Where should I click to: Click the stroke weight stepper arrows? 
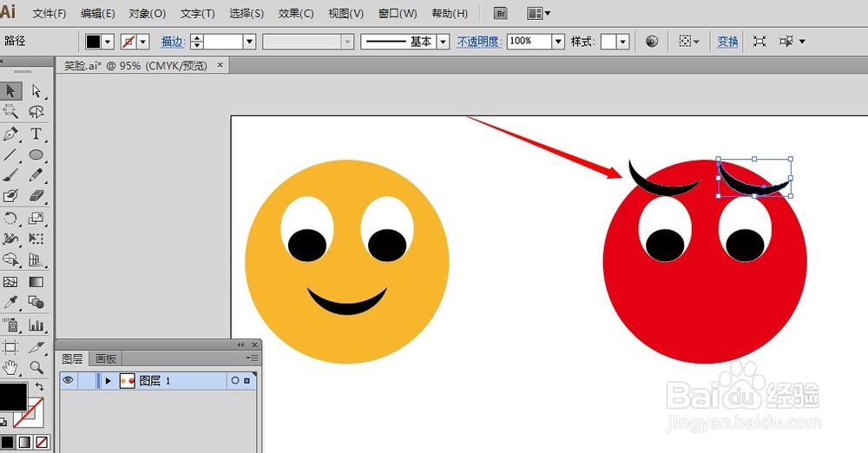[196, 42]
